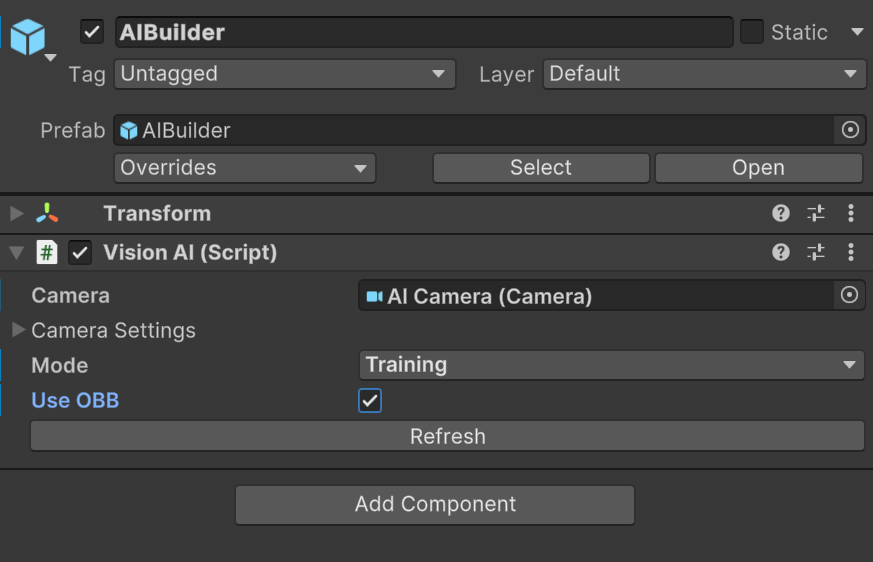Open Transform preset sliders icon
The width and height of the screenshot is (873, 562).
(816, 213)
